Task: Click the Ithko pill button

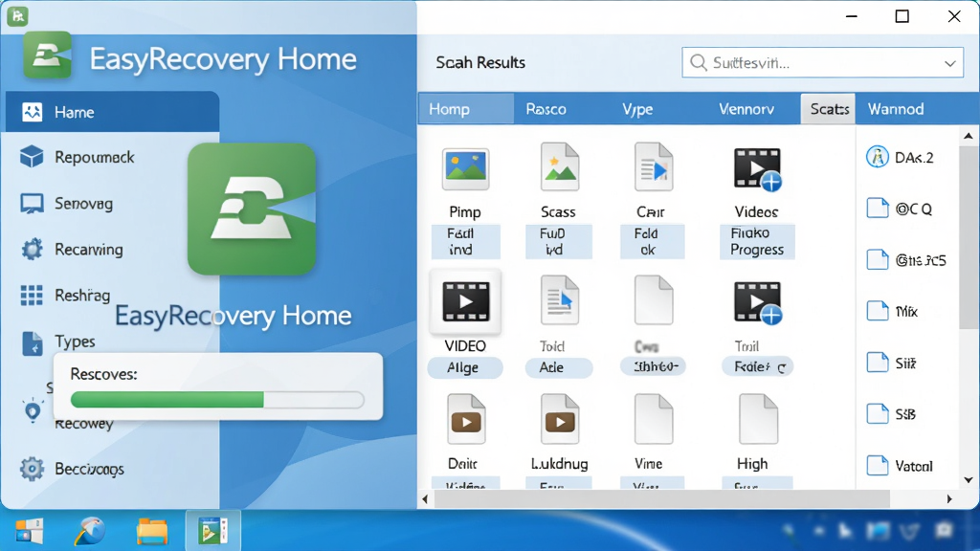Action: point(653,366)
